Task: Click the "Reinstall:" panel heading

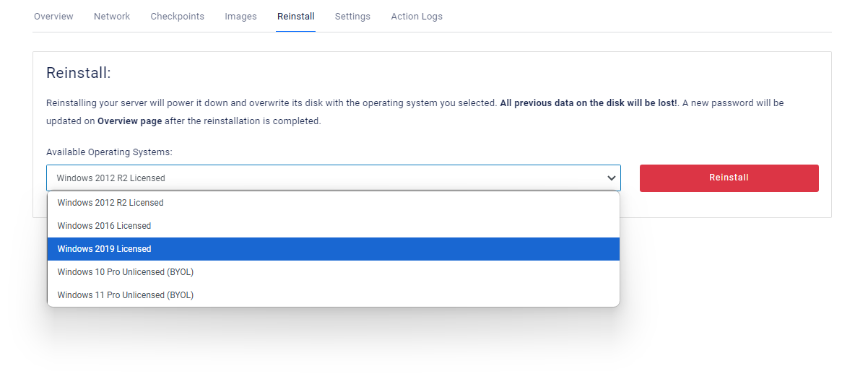Action: click(78, 73)
